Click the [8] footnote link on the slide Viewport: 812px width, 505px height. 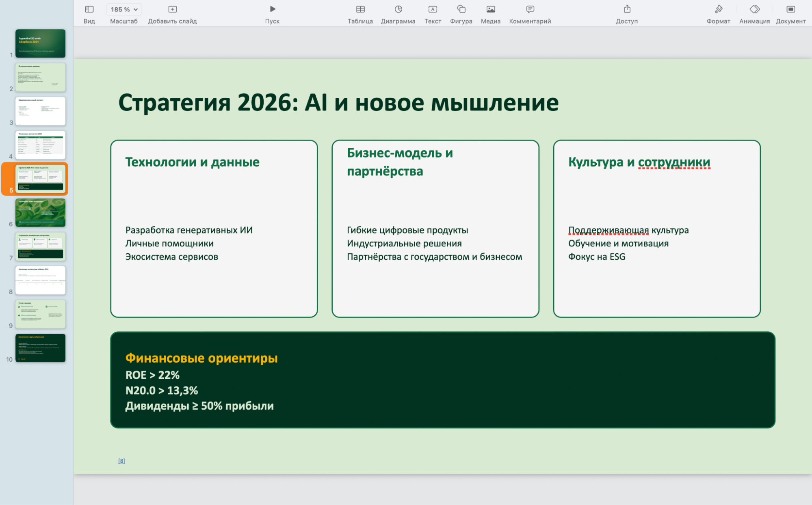(121, 460)
